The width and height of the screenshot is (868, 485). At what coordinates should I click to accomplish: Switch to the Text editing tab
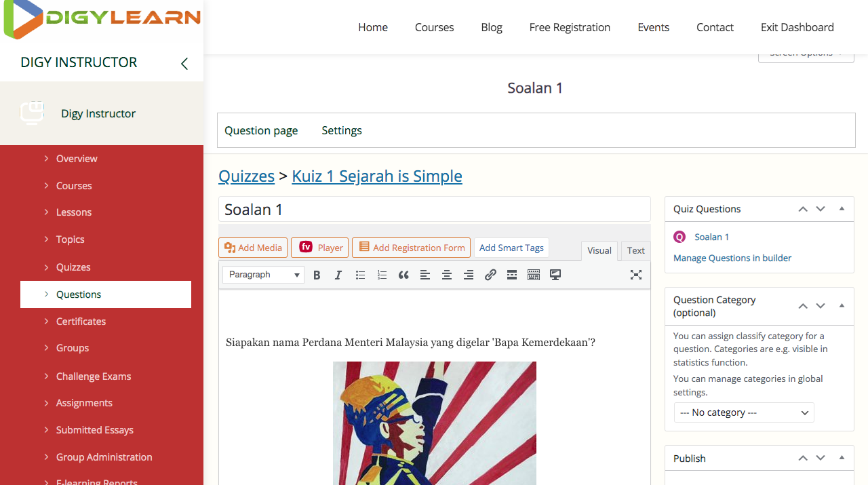pos(635,251)
